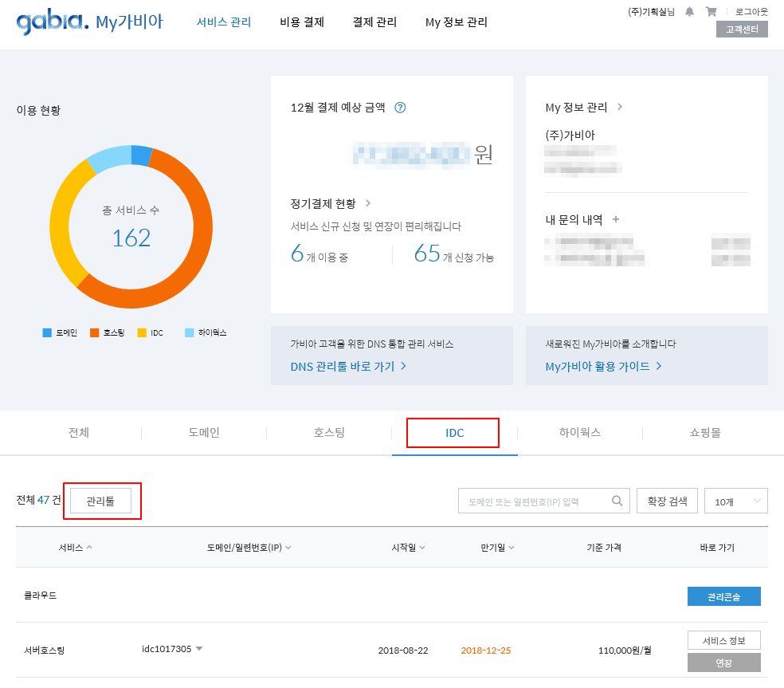Click the 관리콘솔 button for 클라우드
This screenshot has height=688, width=784.
click(724, 596)
